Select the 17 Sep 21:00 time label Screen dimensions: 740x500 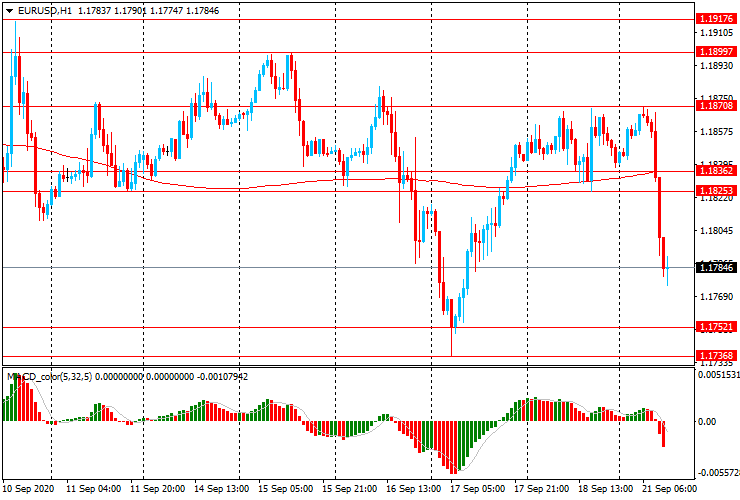tap(542, 489)
